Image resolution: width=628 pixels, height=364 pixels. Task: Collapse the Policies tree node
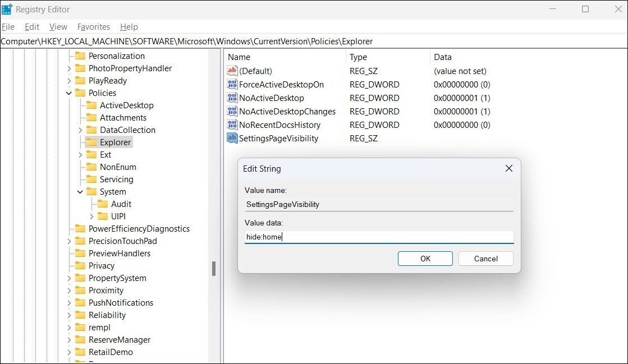pyautogui.click(x=68, y=93)
